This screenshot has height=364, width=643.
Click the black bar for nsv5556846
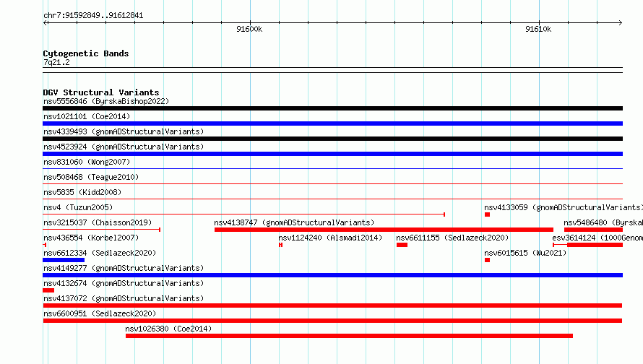(x=332, y=108)
